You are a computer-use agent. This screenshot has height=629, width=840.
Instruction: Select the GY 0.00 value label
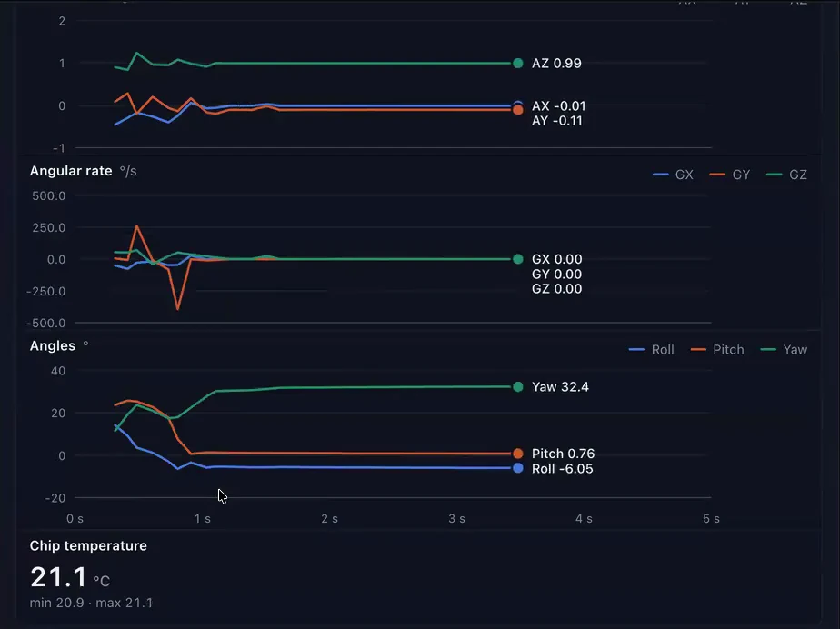(x=556, y=275)
